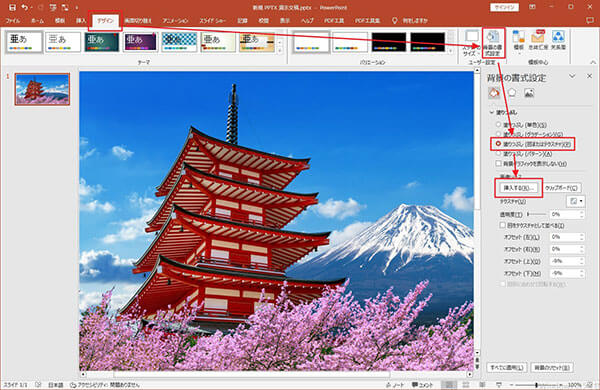Screen dimensions: 600x390
Task: Collapse the Fill (塗りつぶし) section
Action: pyautogui.click(x=492, y=113)
